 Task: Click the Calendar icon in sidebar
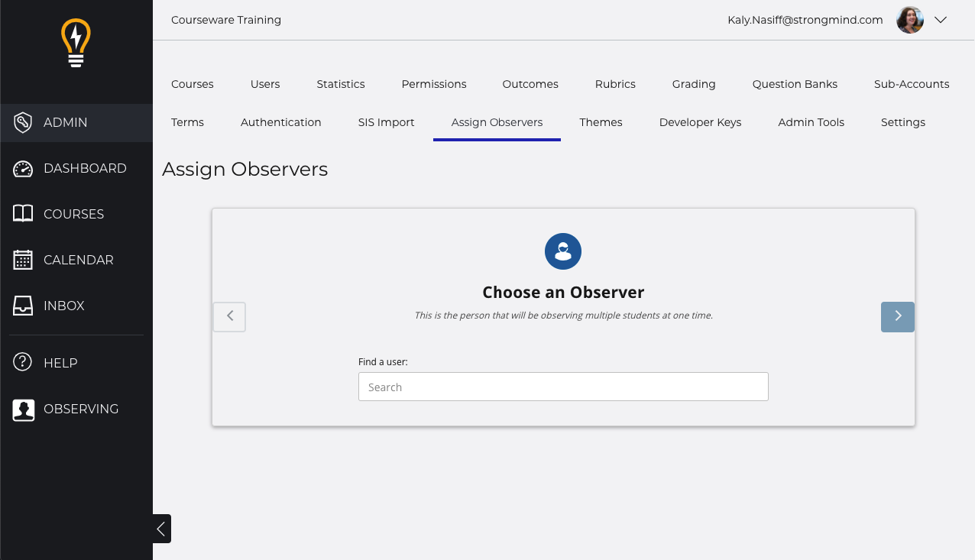tap(23, 260)
